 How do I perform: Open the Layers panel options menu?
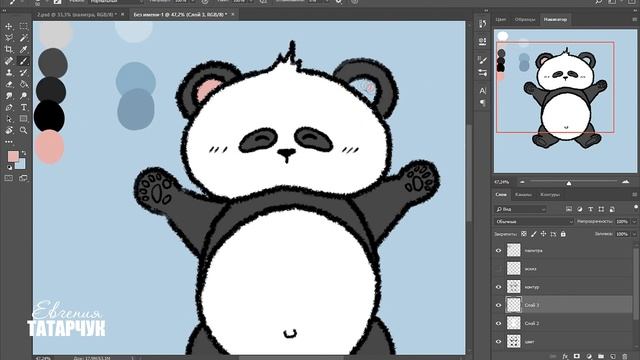635,195
